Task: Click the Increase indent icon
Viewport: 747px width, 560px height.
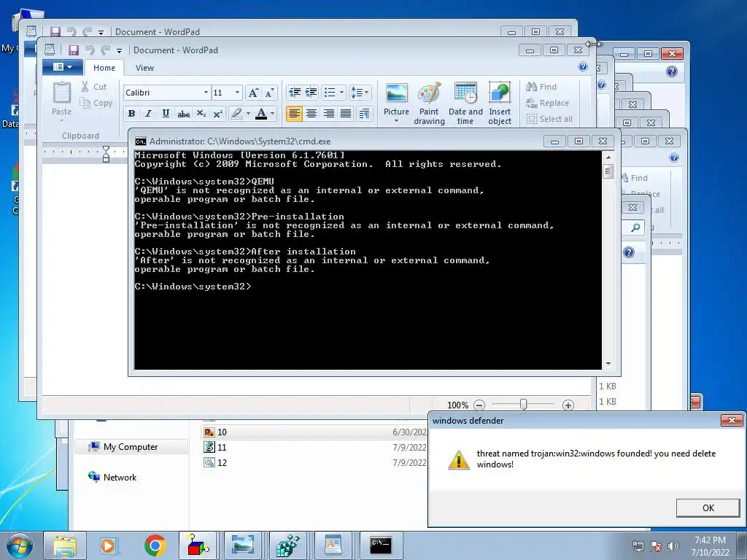Action: tap(311, 93)
